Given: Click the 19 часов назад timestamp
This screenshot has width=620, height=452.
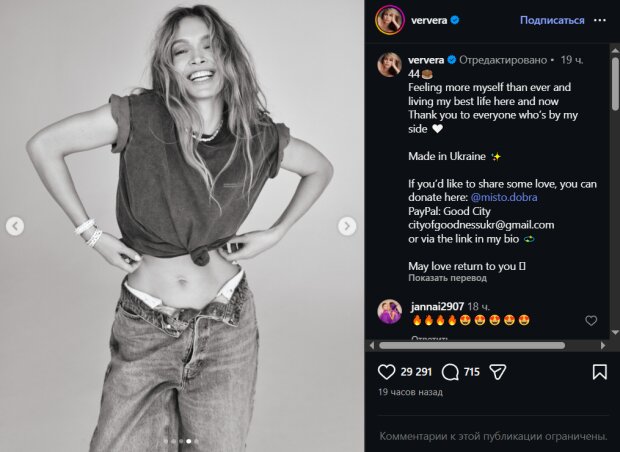Looking at the screenshot, I should click(x=410, y=393).
